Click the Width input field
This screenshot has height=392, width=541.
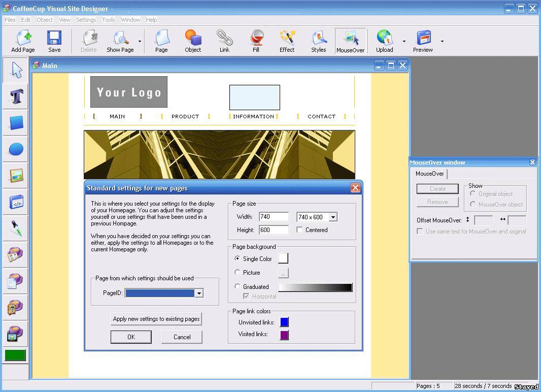click(274, 217)
